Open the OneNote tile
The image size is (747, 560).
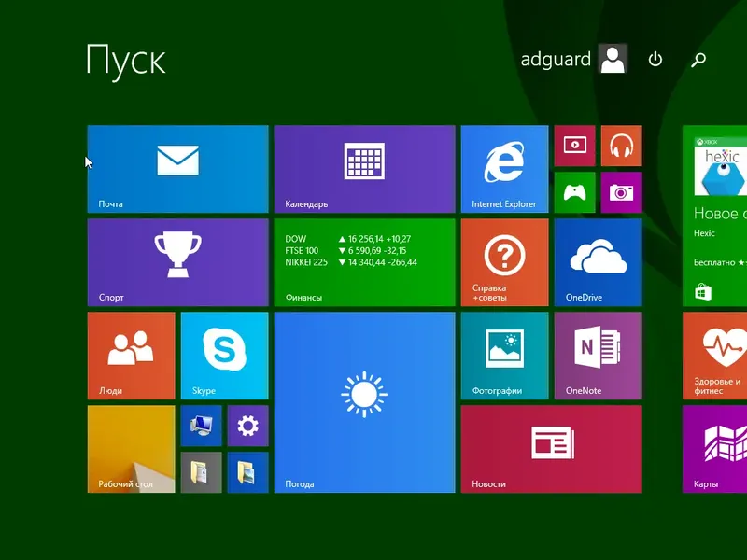pyautogui.click(x=598, y=356)
